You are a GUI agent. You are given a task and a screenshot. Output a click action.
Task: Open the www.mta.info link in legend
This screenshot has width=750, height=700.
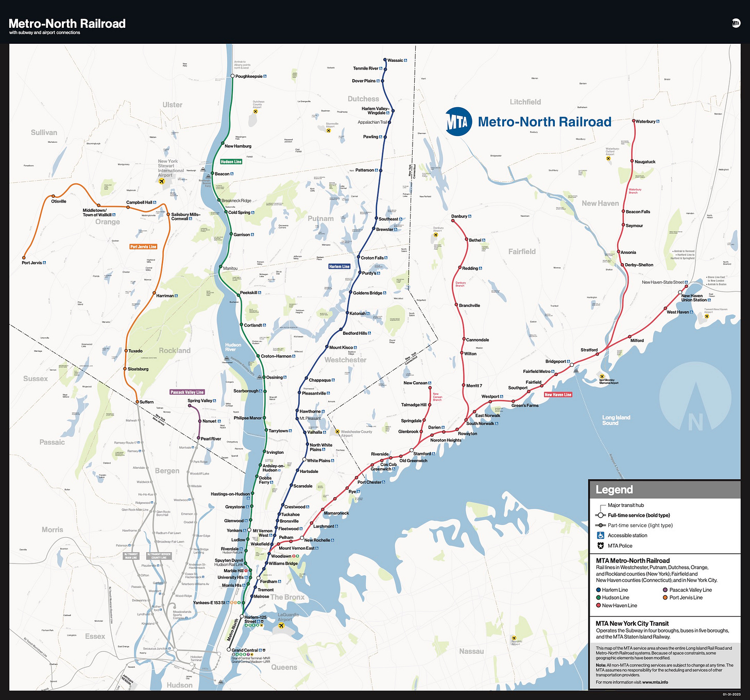click(x=655, y=682)
